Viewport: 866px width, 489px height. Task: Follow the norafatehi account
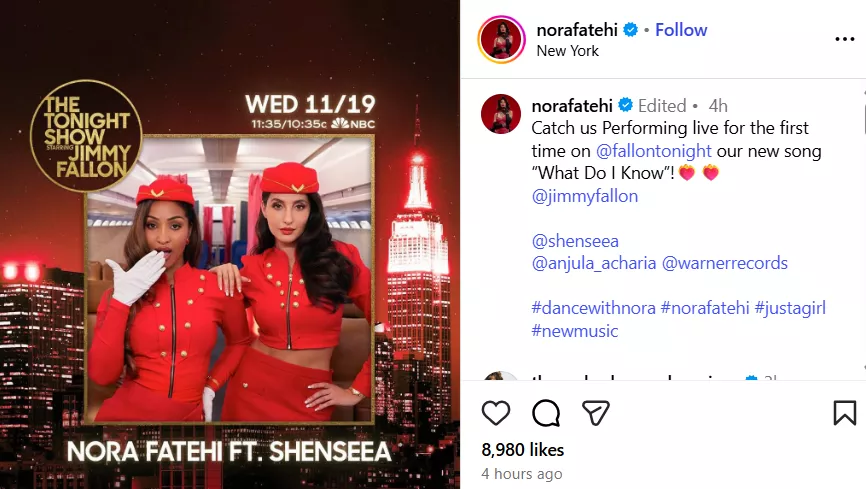point(681,30)
